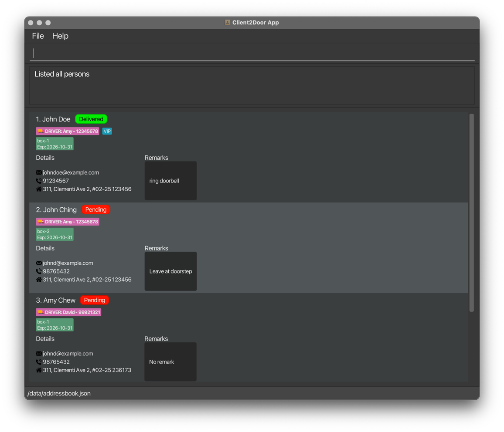The height and width of the screenshot is (432, 504).
Task: Click the envelope icon in Amy Chew's details
Action: click(x=39, y=354)
